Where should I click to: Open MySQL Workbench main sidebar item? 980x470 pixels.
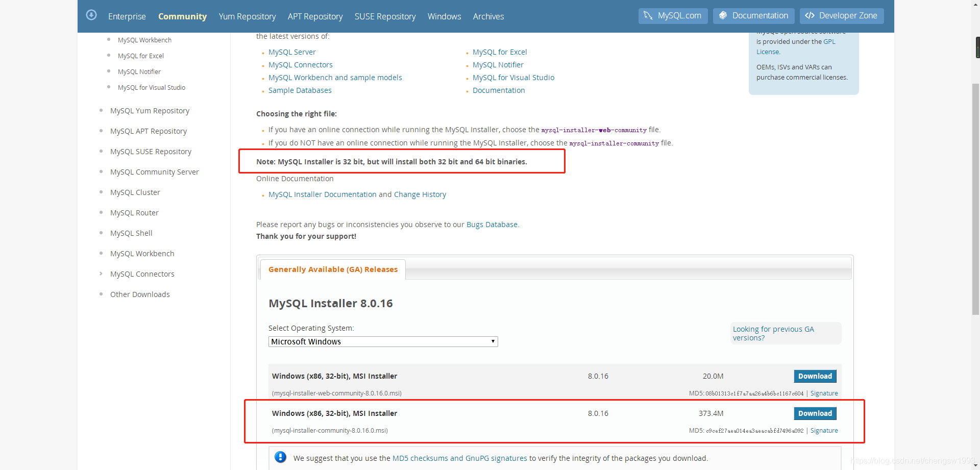point(142,254)
